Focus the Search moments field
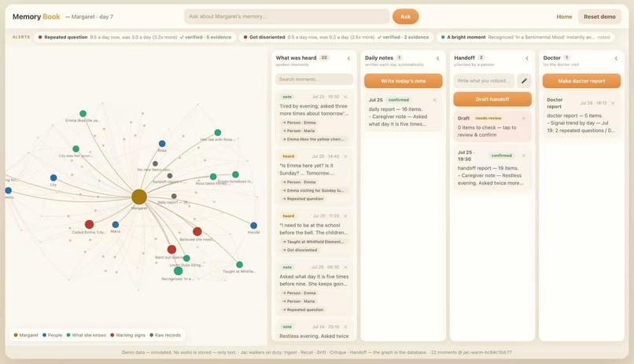This screenshot has height=364, width=634. point(314,79)
